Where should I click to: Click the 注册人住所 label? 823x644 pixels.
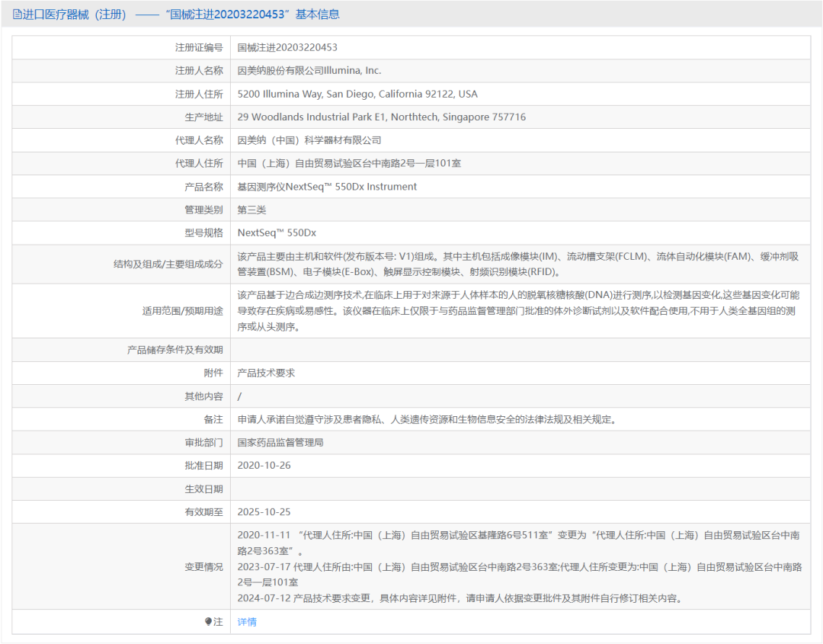(x=199, y=94)
